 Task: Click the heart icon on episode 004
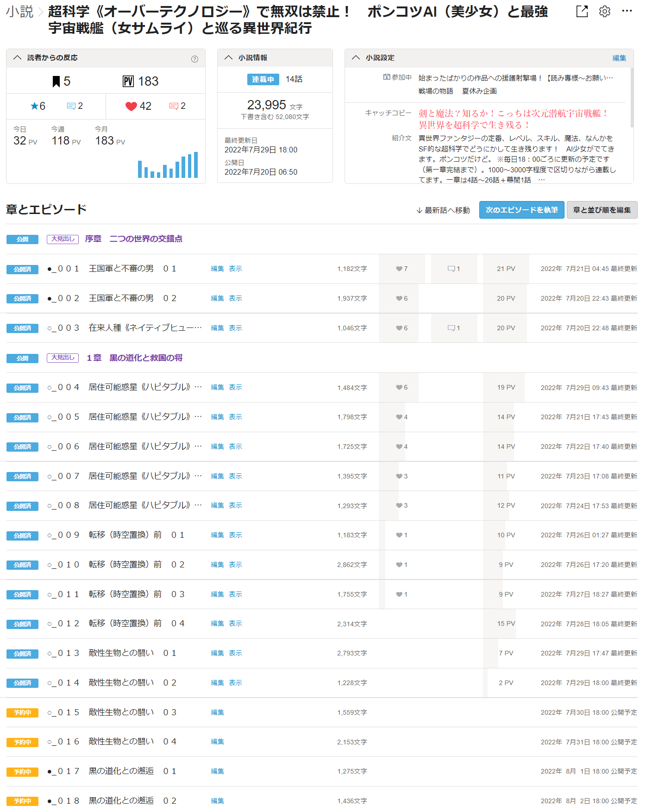399,387
